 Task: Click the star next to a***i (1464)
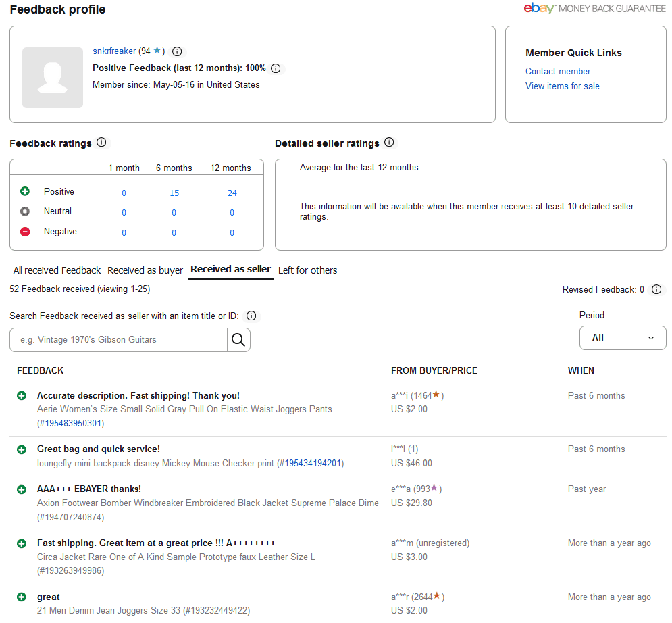pos(436,395)
